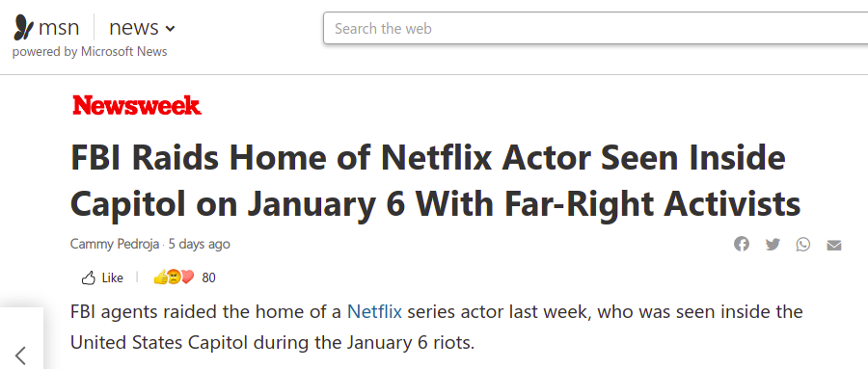This screenshot has width=868, height=369.
Task: Share article by email envelope icon
Action: 834,245
